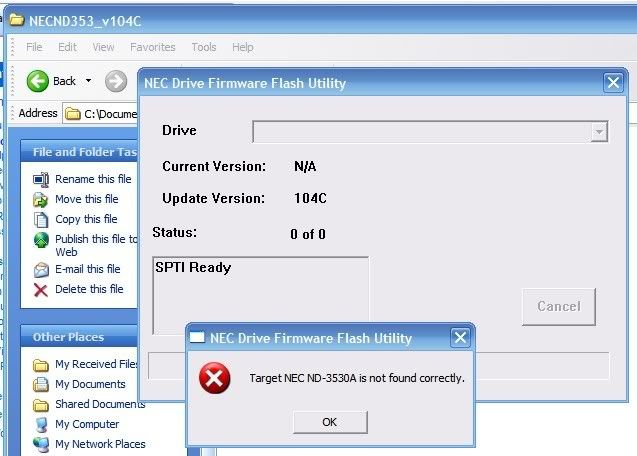Screen dimensions: 637x456
Task: Click the Back navigation arrow icon
Action: 38,81
